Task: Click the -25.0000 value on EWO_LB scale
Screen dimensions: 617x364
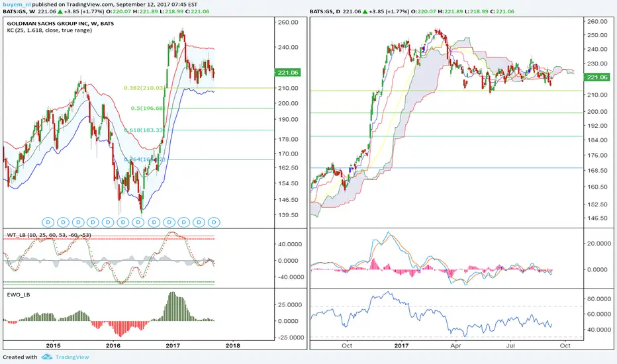Action: tap(290, 338)
